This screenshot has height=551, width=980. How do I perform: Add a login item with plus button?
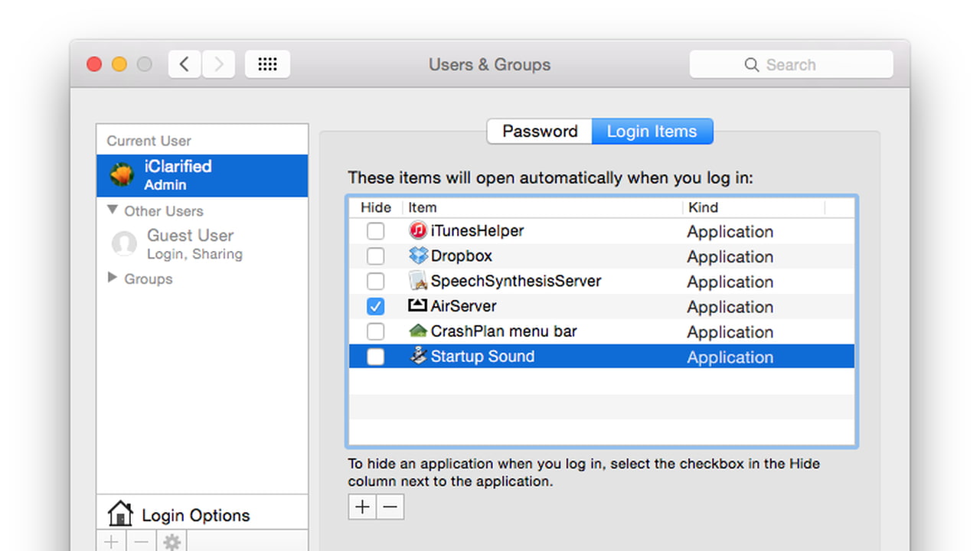[362, 507]
